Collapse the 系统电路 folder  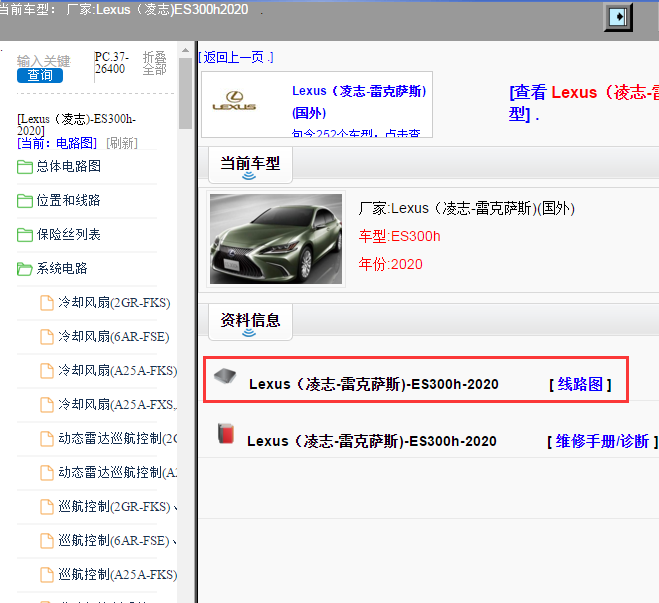[x=62, y=269]
